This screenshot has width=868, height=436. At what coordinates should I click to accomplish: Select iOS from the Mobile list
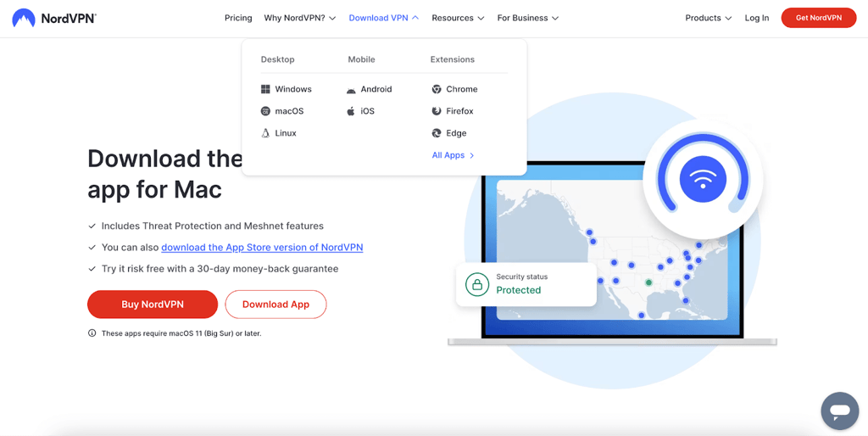[x=360, y=111]
